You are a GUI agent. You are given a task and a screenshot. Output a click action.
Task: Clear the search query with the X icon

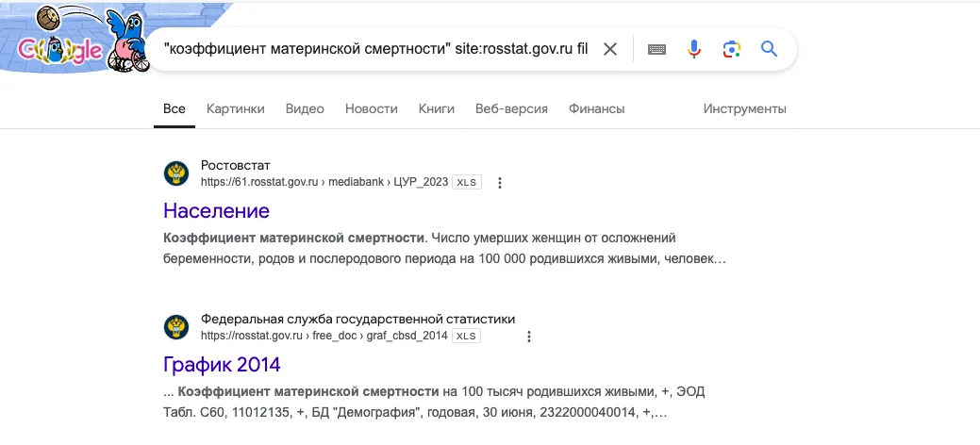coord(610,49)
